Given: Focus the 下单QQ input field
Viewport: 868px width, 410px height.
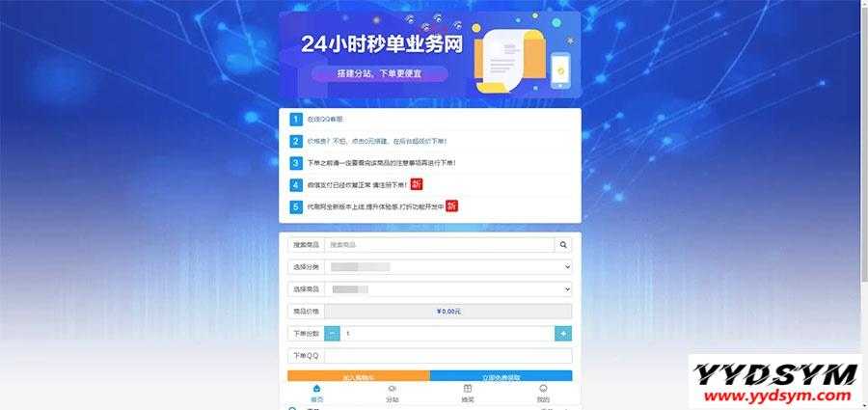Looking at the screenshot, I should [x=448, y=356].
